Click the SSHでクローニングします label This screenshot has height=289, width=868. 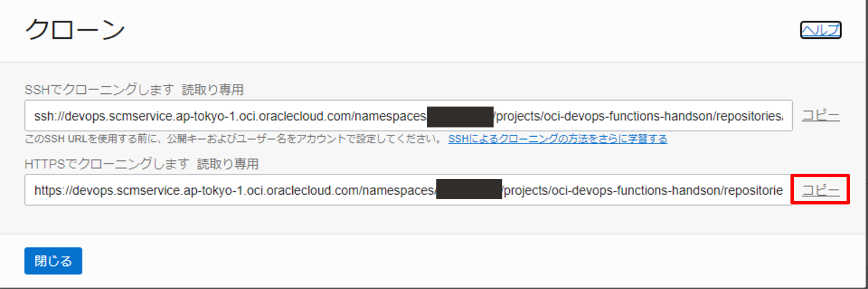tap(100, 90)
